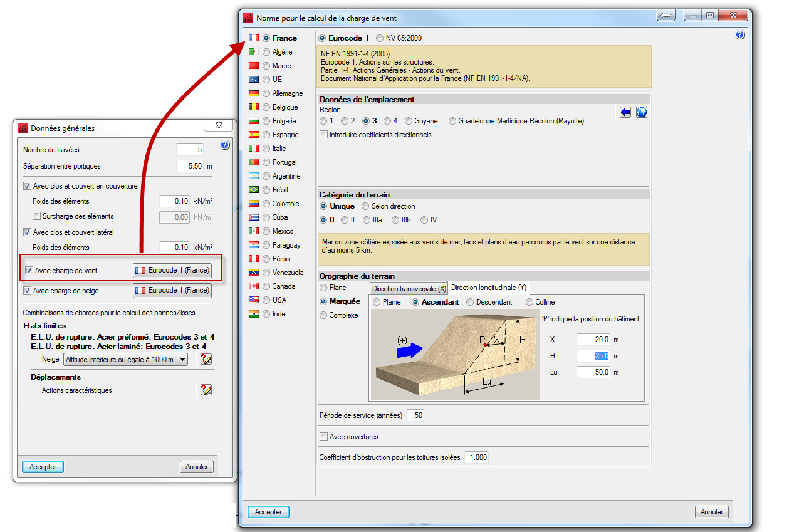Switch to Direction transversale (X) tab

point(409,288)
